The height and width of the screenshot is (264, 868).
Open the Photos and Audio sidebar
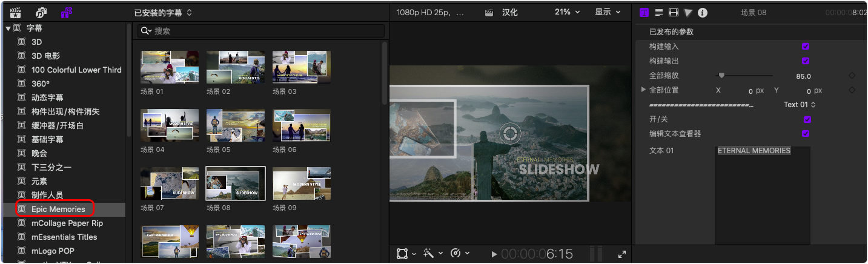[41, 12]
